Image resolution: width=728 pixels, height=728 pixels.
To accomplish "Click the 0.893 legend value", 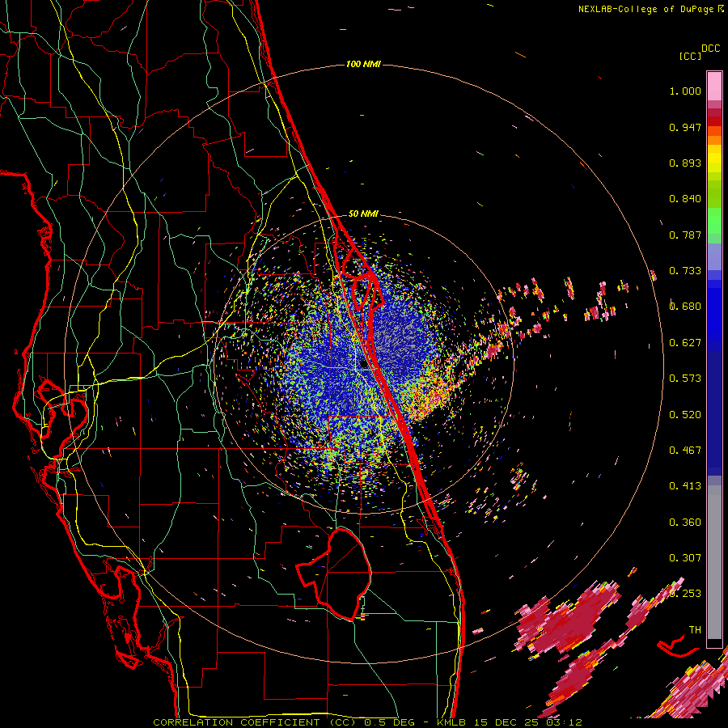I will click(685, 163).
